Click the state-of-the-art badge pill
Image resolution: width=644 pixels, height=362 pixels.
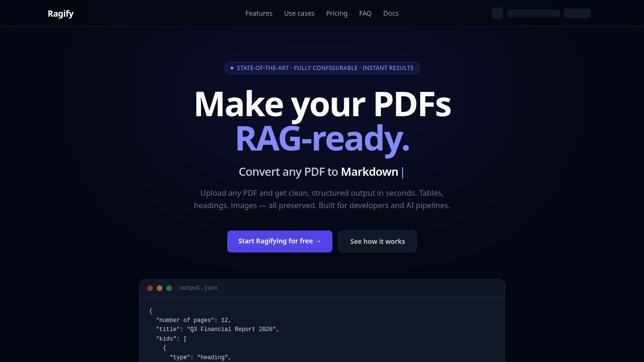322,68
